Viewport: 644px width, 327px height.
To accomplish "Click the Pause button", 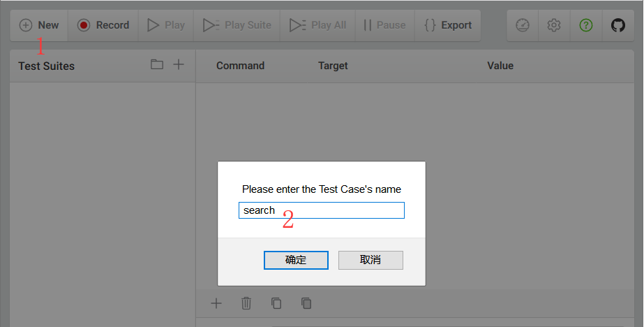I will 385,25.
